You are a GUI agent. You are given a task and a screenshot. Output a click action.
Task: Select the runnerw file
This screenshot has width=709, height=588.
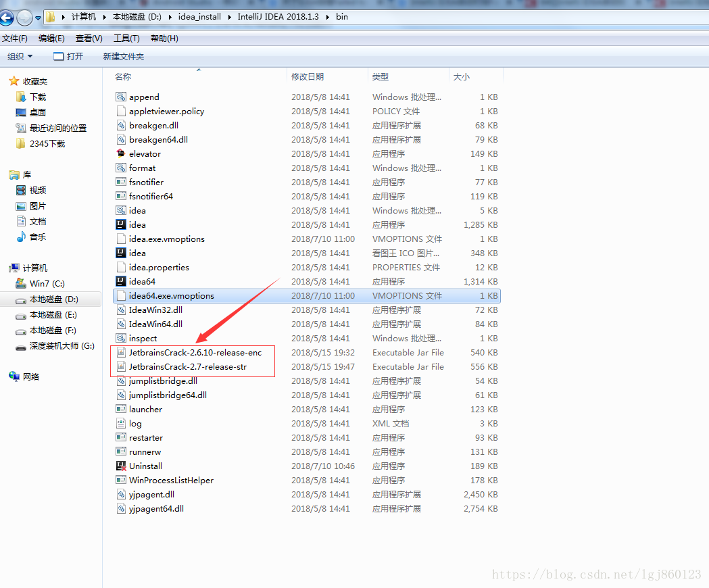tap(307, 452)
